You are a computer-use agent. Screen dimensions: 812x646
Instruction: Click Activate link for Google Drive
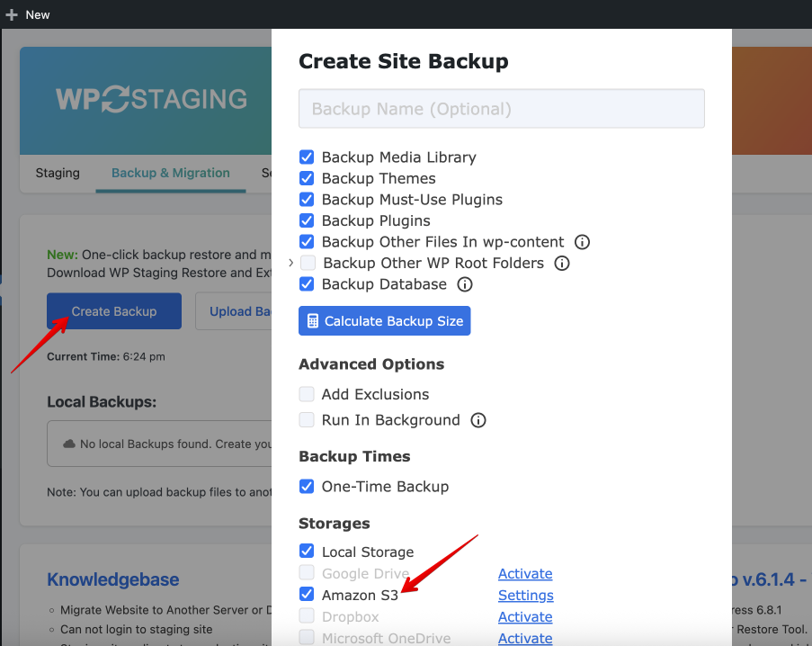525,574
